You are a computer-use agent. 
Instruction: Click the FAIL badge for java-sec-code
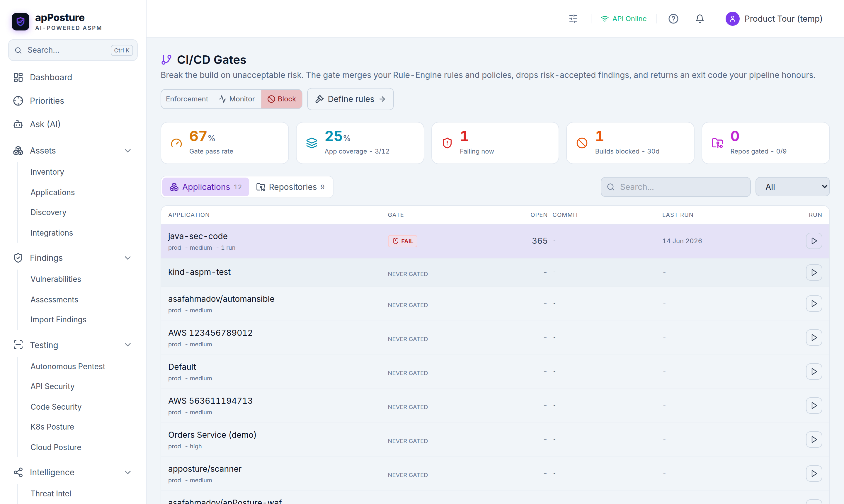click(402, 241)
